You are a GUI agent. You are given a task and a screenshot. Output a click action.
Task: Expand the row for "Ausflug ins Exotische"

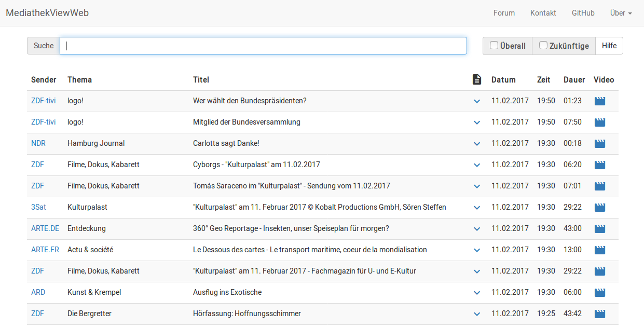(476, 292)
